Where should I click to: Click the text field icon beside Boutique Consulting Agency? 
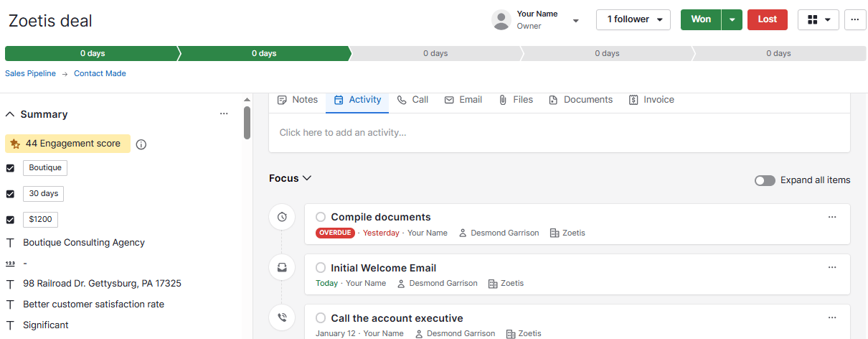10,243
